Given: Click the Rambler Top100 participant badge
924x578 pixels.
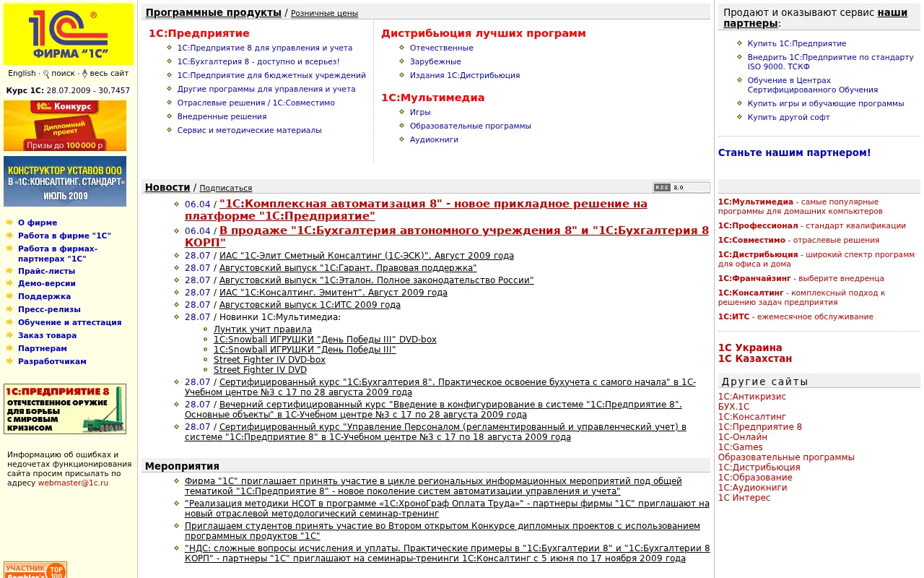Looking at the screenshot, I should coord(35,570).
